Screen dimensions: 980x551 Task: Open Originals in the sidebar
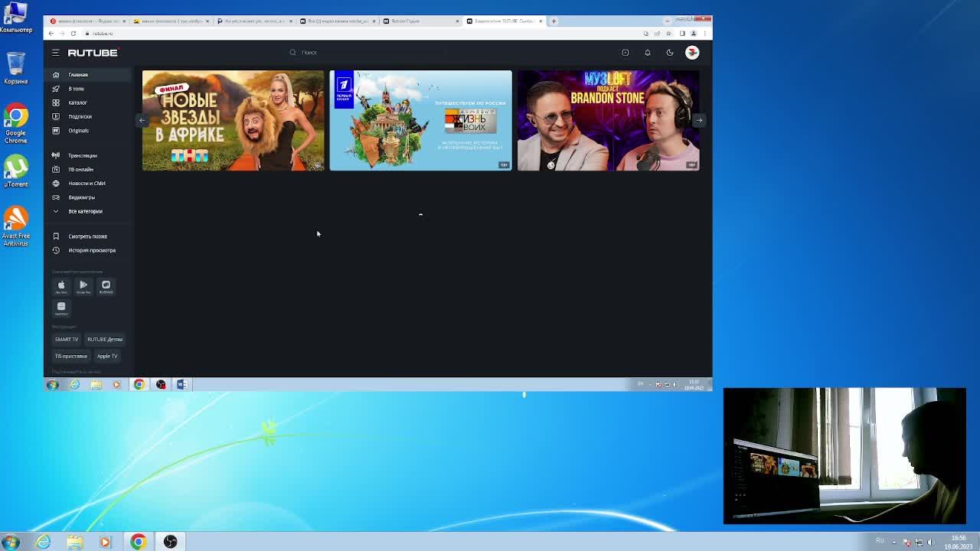point(87,130)
